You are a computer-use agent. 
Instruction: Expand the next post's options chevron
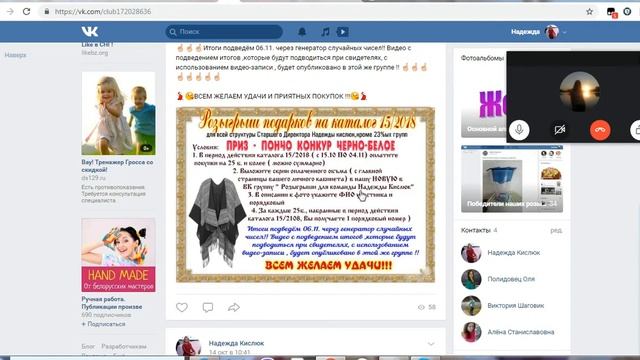(431, 344)
